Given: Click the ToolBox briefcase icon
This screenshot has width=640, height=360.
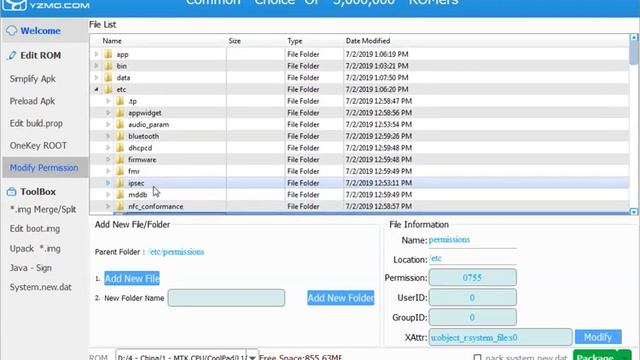Looking at the screenshot, I should (11, 191).
